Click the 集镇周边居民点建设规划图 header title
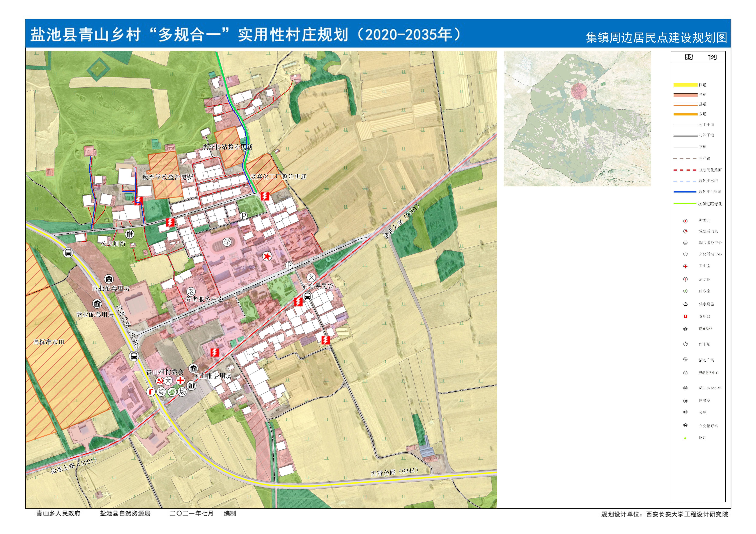This screenshot has height=534, width=756. pyautogui.click(x=656, y=37)
